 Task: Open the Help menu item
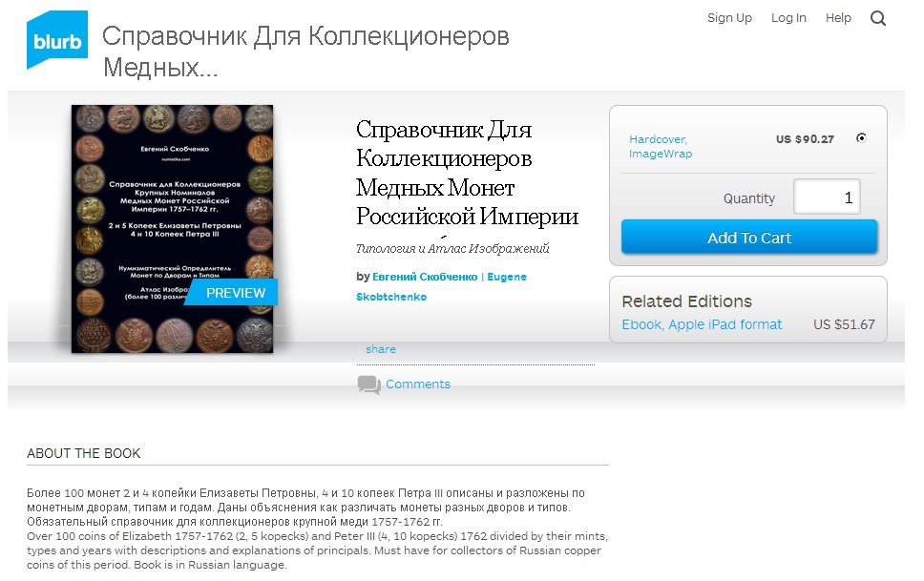(x=838, y=18)
